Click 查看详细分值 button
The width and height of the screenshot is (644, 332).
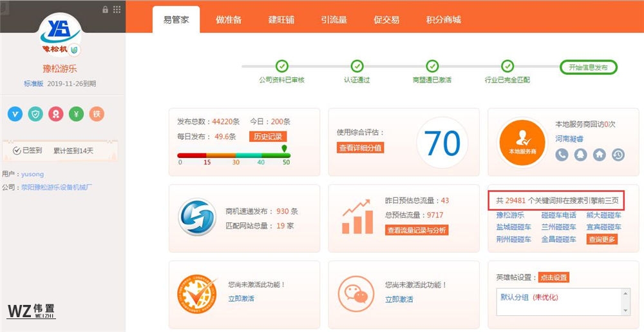click(360, 148)
